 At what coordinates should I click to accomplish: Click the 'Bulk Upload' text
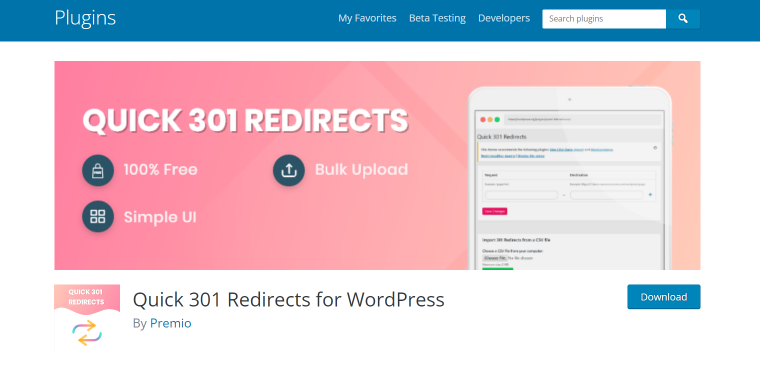click(x=362, y=170)
